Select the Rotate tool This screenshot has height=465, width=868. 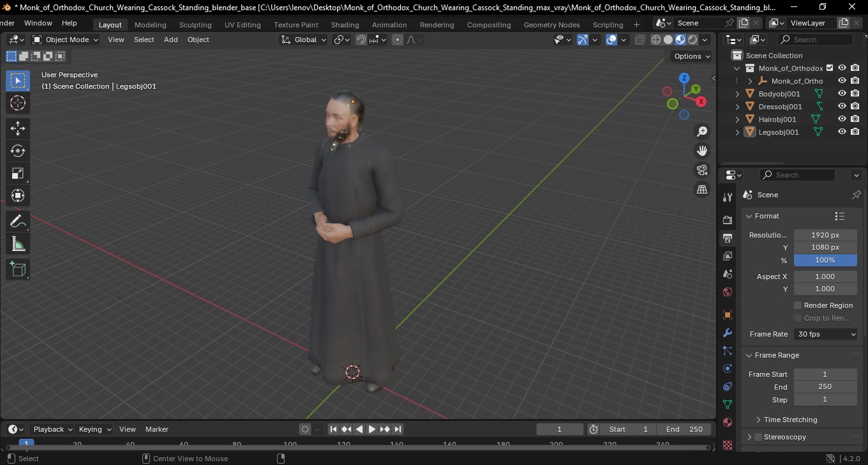(x=18, y=151)
